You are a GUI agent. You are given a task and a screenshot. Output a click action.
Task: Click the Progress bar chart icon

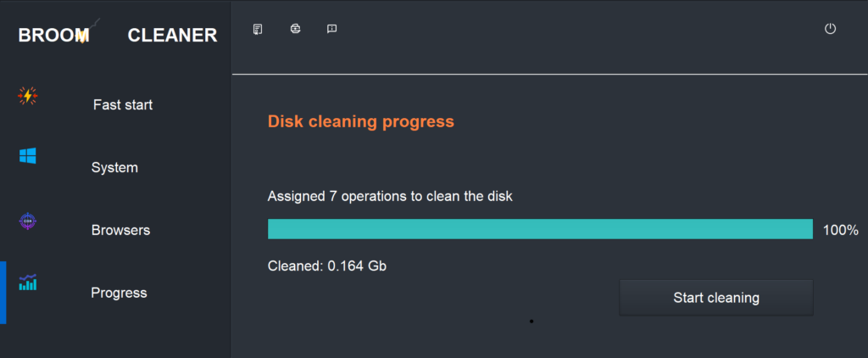pos(27,282)
